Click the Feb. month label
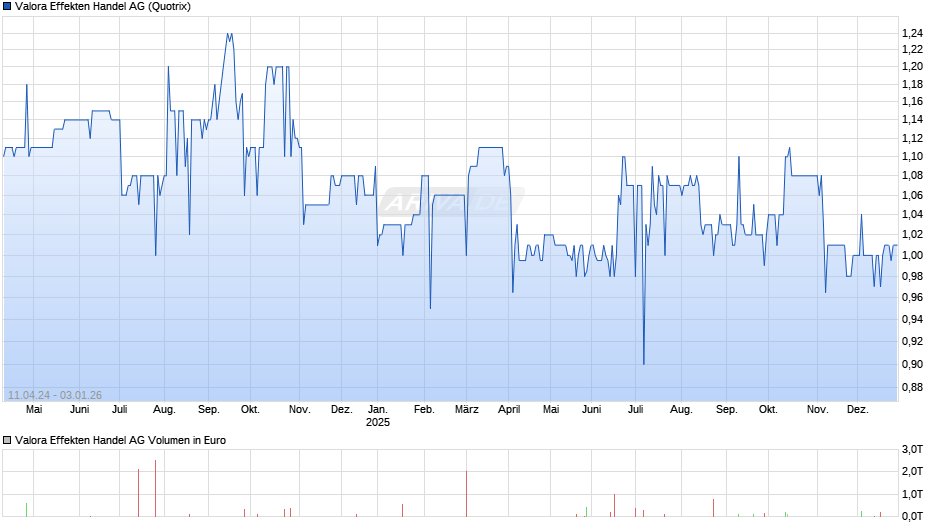 424,410
